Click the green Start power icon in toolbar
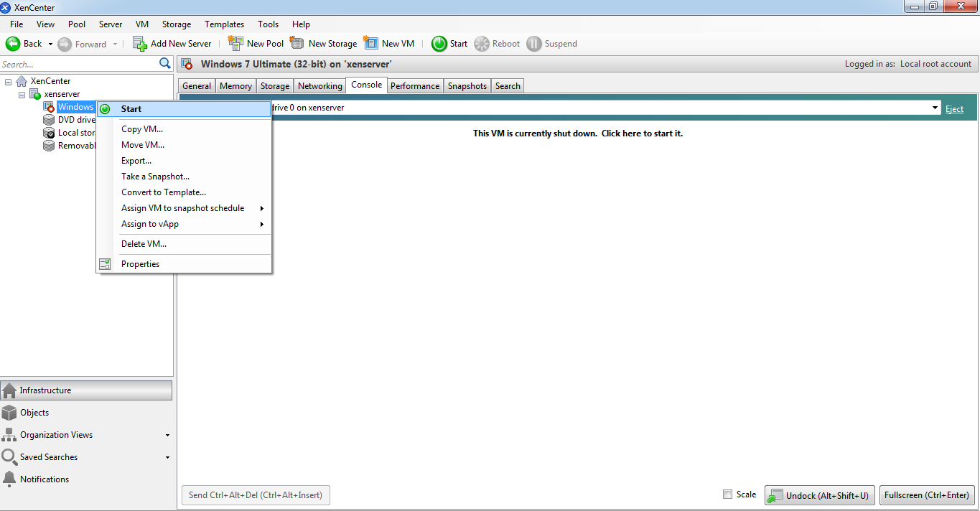 point(439,44)
